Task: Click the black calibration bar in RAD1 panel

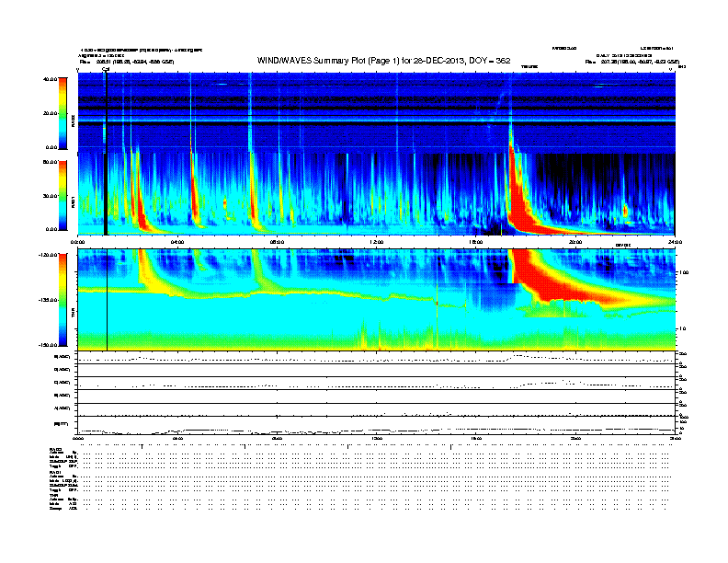Action: click(106, 194)
